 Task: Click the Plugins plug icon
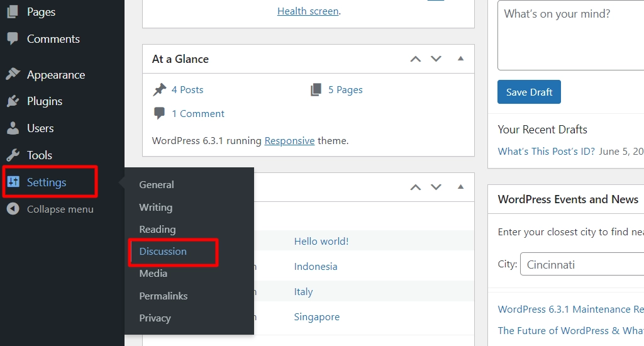13,101
